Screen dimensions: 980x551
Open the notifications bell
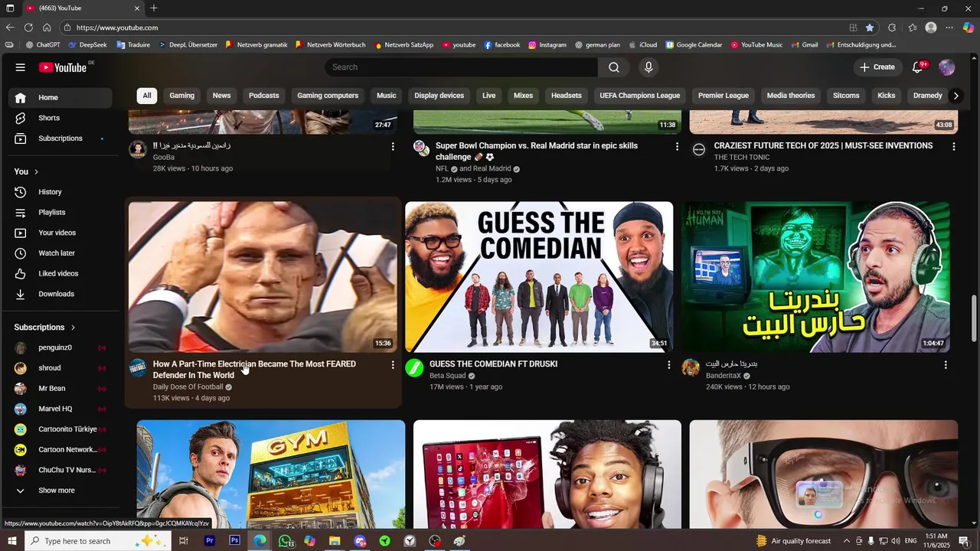(x=918, y=67)
